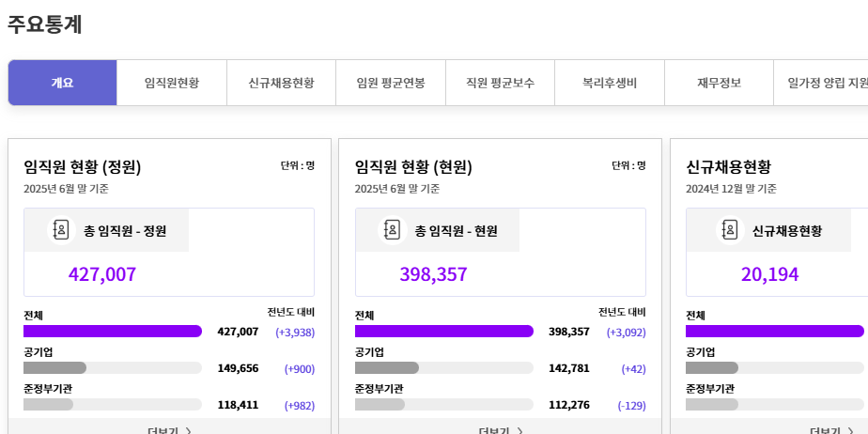Image resolution: width=868 pixels, height=434 pixels.
Task: Click the 신규채용현황 card icon
Action: pos(730,230)
